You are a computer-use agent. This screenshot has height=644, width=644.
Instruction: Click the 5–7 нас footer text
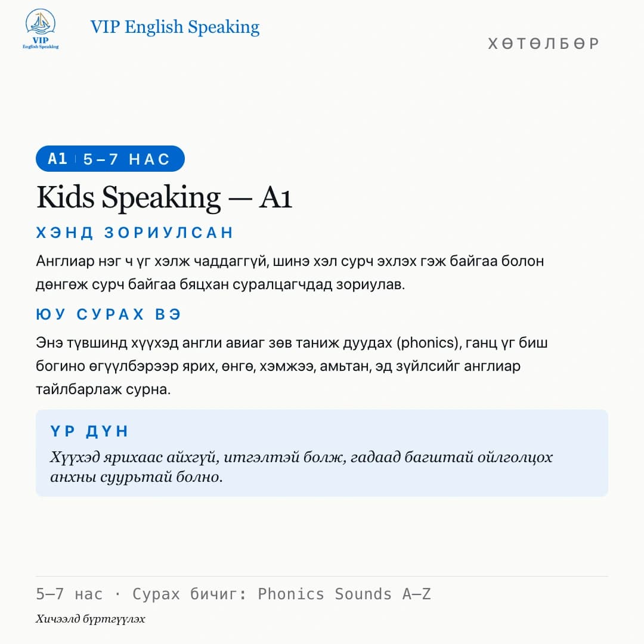click(69, 594)
